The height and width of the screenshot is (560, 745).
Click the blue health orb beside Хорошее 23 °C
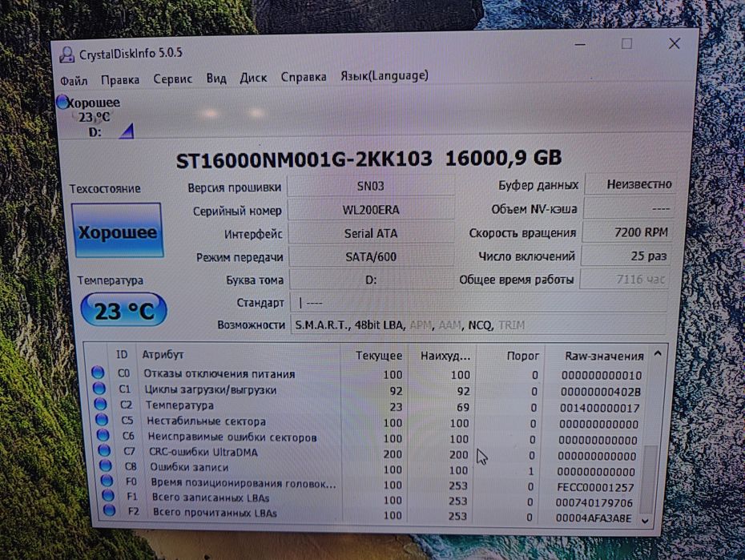pyautogui.click(x=62, y=102)
